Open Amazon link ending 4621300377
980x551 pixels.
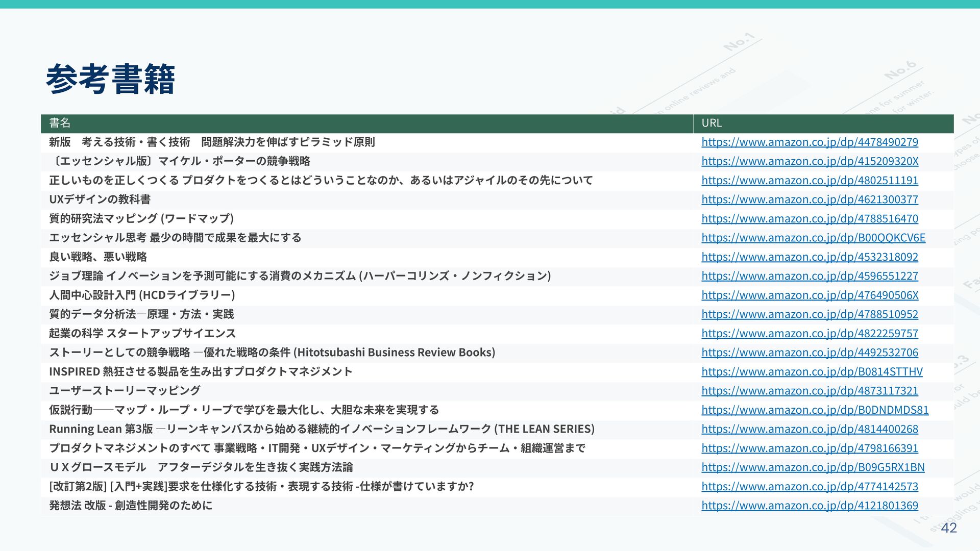(810, 199)
